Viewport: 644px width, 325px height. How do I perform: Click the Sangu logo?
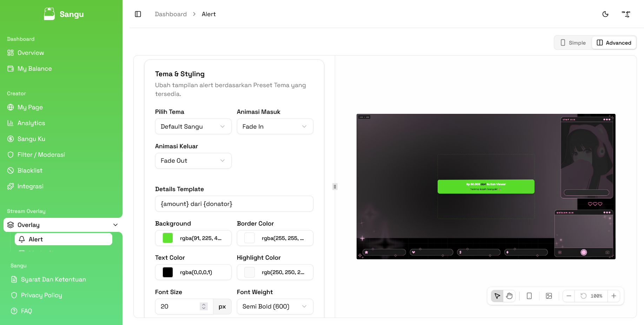64,14
